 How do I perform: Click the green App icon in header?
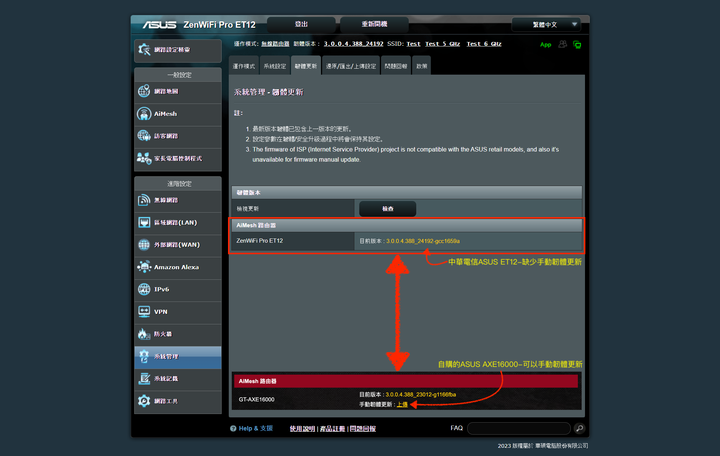[x=546, y=45]
